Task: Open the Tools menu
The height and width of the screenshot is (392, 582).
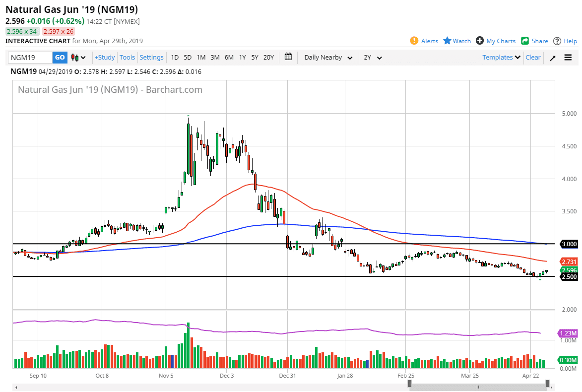Action: click(x=127, y=57)
